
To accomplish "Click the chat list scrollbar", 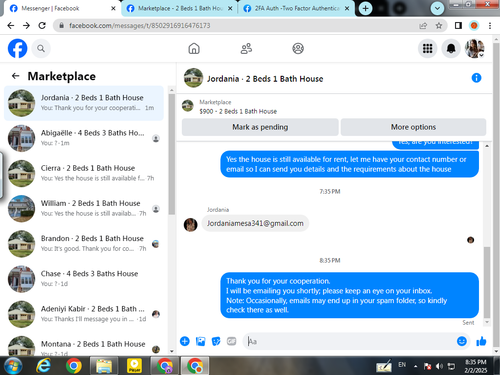I will pos(172,153).
